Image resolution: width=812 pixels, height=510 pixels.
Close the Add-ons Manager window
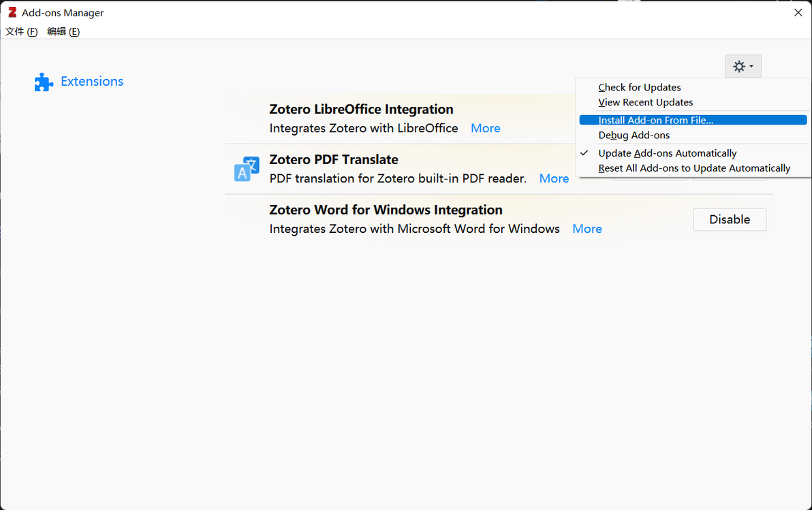[798, 12]
